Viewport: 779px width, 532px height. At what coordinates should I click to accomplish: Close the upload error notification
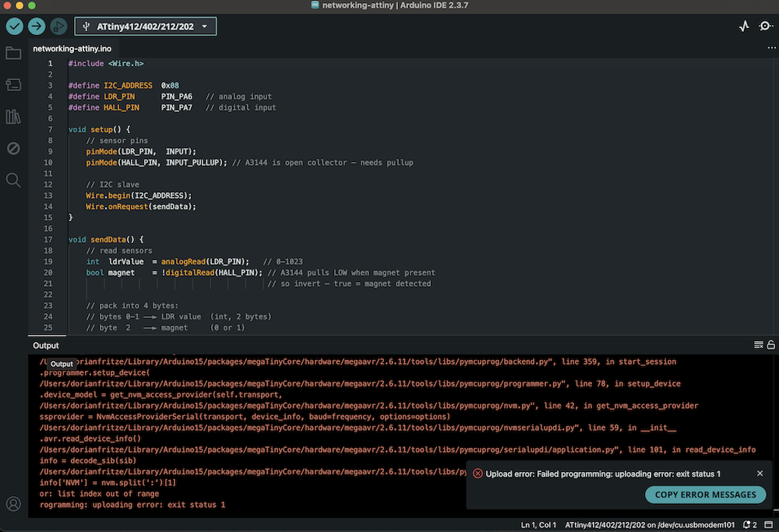pos(760,474)
